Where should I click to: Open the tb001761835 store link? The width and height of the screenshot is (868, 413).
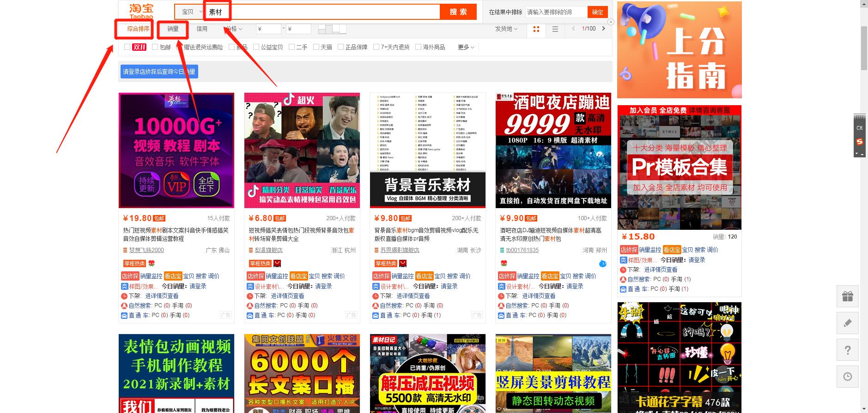(522, 250)
